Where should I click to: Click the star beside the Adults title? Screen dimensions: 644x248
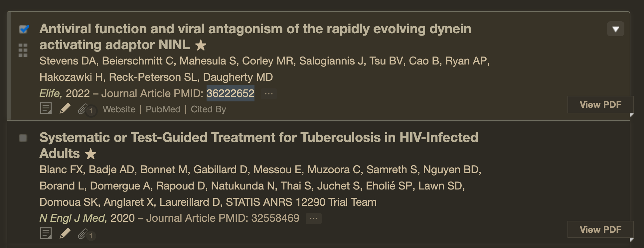pos(90,154)
